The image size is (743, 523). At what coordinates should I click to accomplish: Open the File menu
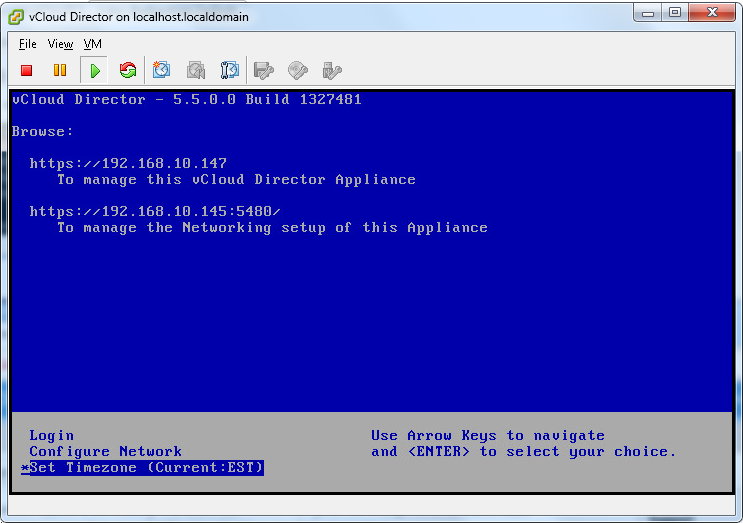click(x=27, y=44)
